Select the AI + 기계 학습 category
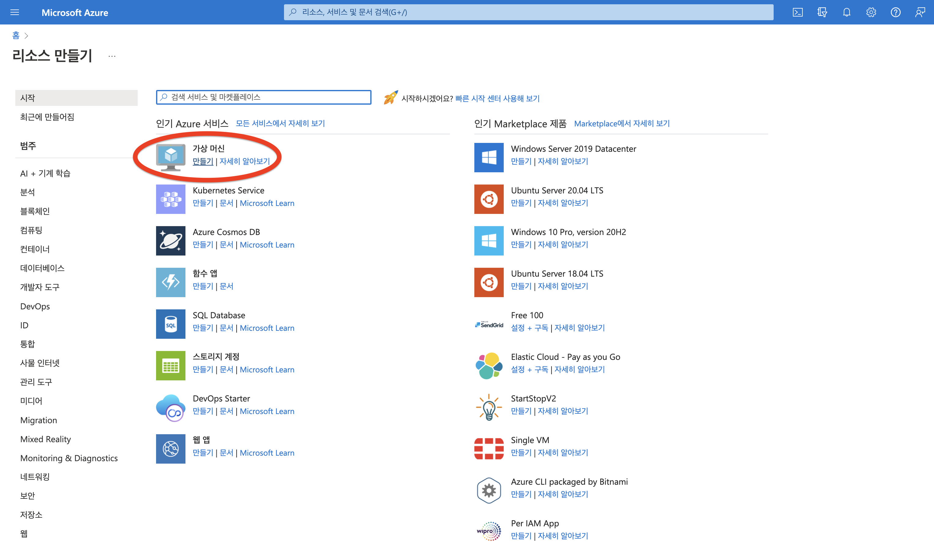Image resolution: width=934 pixels, height=560 pixels. pos(45,173)
